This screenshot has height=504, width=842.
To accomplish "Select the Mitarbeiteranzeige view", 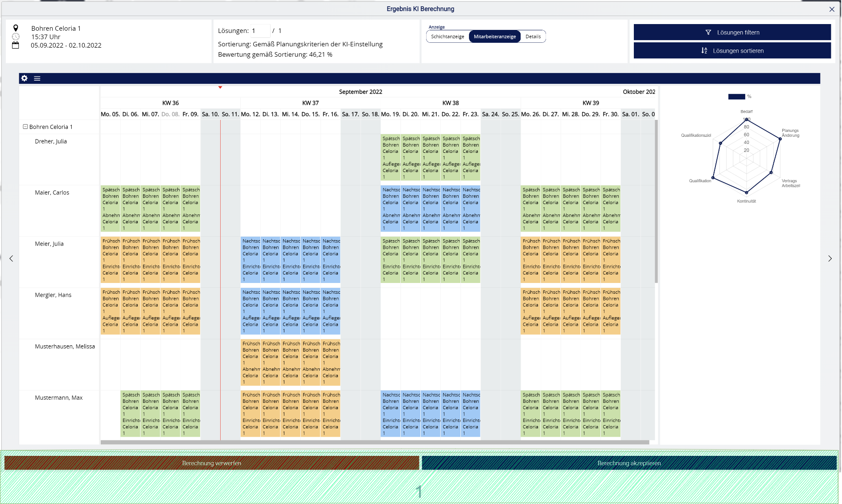I will click(x=494, y=37).
